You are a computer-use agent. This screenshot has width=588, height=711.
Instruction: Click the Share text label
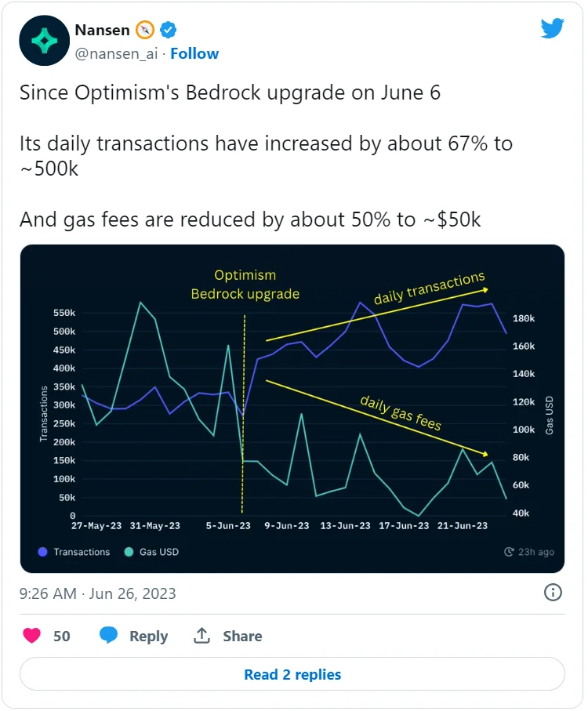tap(241, 636)
